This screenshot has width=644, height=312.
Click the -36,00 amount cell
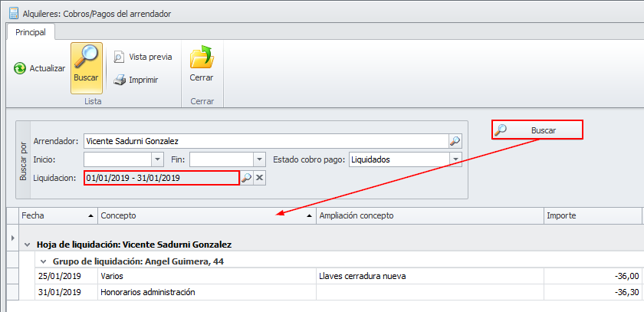(592, 276)
